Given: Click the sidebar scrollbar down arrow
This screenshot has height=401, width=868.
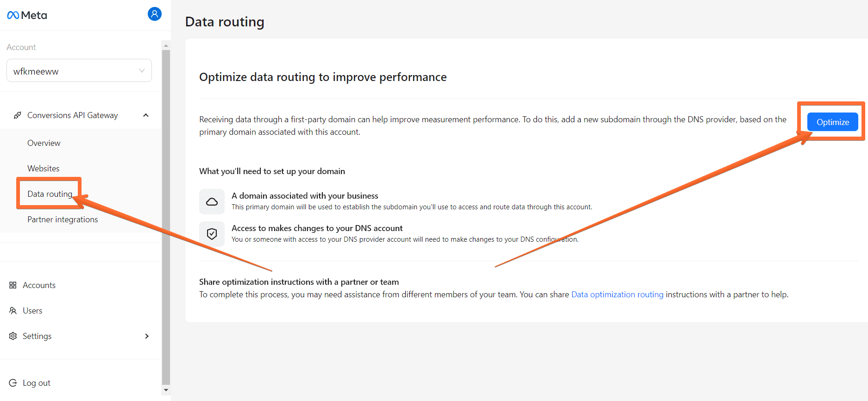Looking at the screenshot, I should tap(166, 390).
